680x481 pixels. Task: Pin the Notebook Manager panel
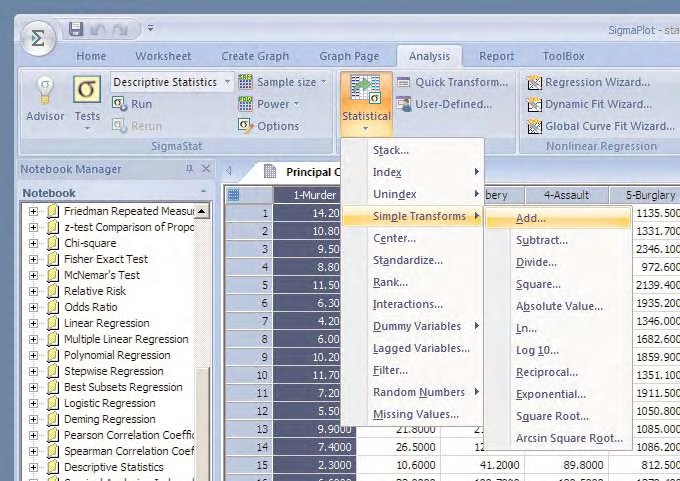tap(189, 169)
